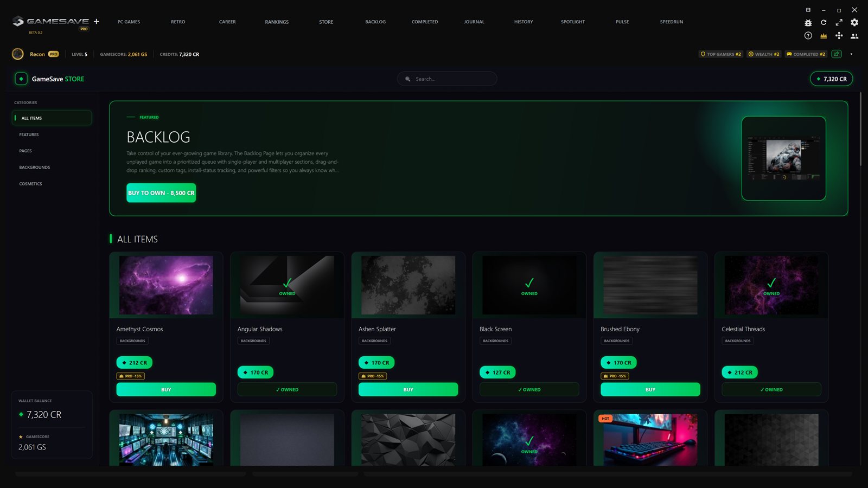Click the d-pad controller icon

[839, 36]
